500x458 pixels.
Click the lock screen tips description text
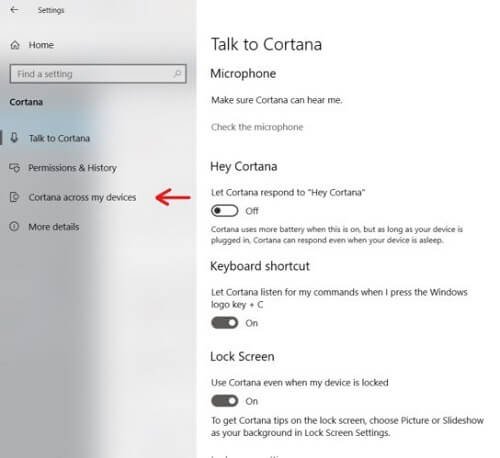(x=347, y=427)
